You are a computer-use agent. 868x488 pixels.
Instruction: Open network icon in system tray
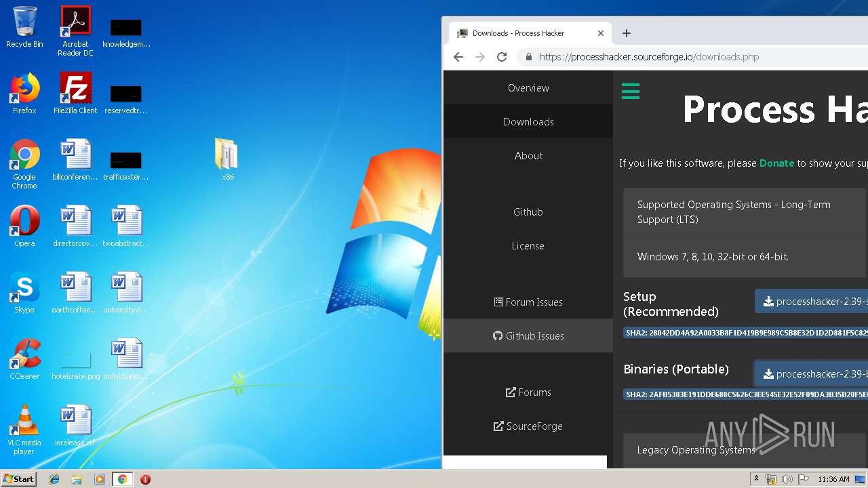click(x=771, y=479)
